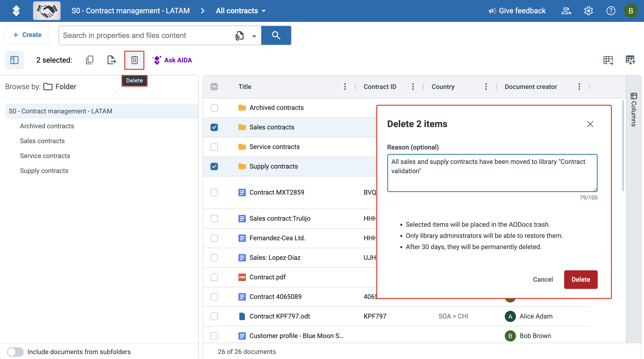Click Cancel in the delete dialog
Screen dimensions: 644x359
point(543,280)
